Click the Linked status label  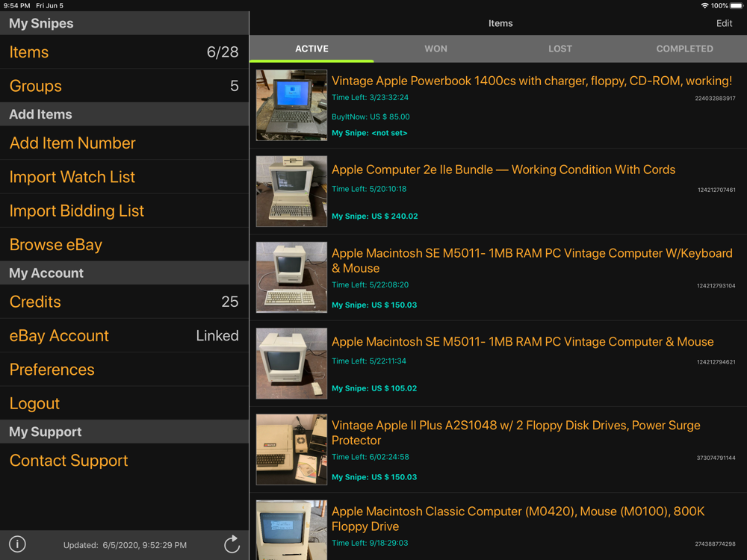pos(217,335)
